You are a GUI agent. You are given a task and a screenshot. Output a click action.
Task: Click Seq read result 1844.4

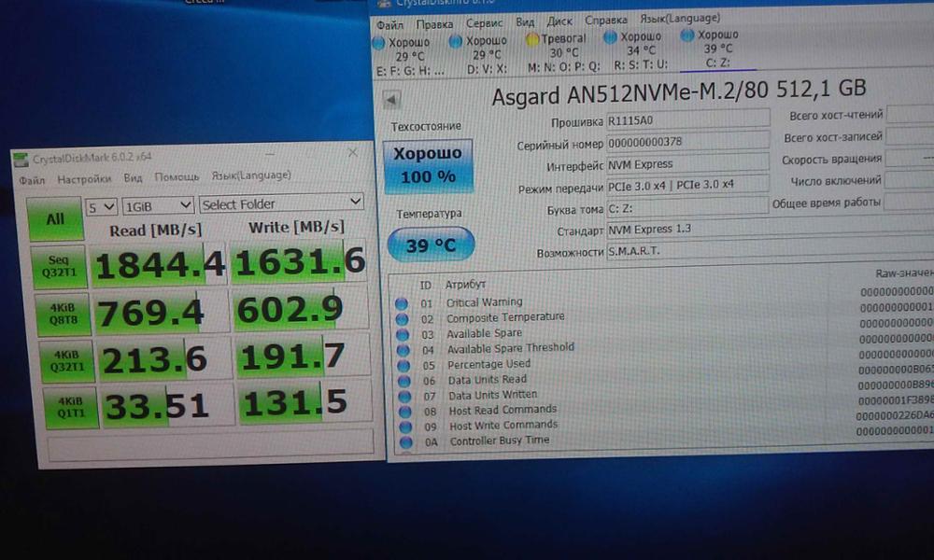click(159, 265)
